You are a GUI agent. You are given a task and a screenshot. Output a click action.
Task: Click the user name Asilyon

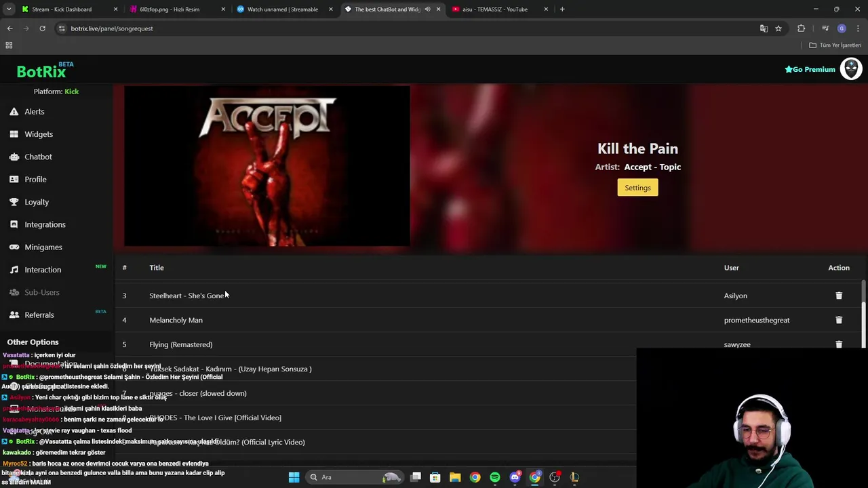click(x=735, y=296)
